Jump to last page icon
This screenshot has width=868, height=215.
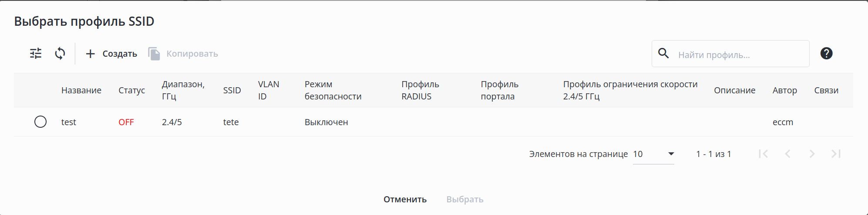point(836,154)
